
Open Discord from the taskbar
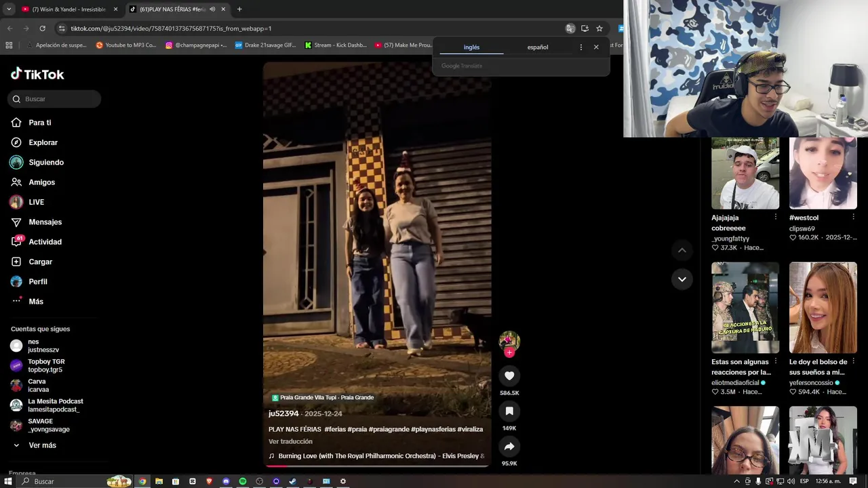pos(226,481)
